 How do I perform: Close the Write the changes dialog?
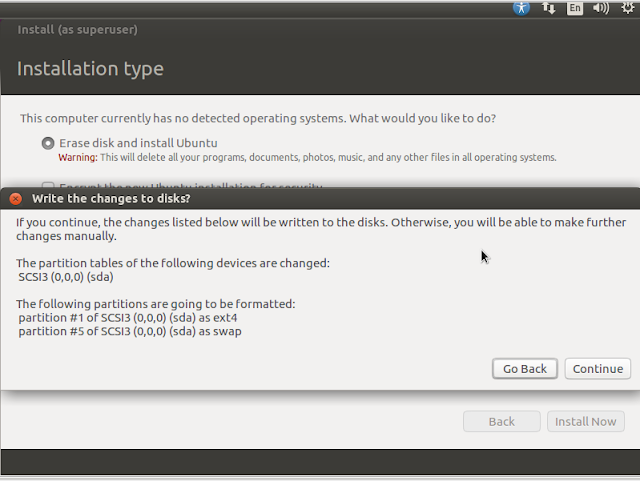[x=16, y=198]
